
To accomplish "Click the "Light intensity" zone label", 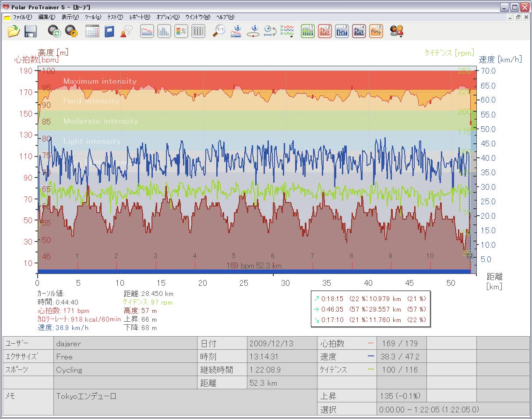I will tap(92, 141).
